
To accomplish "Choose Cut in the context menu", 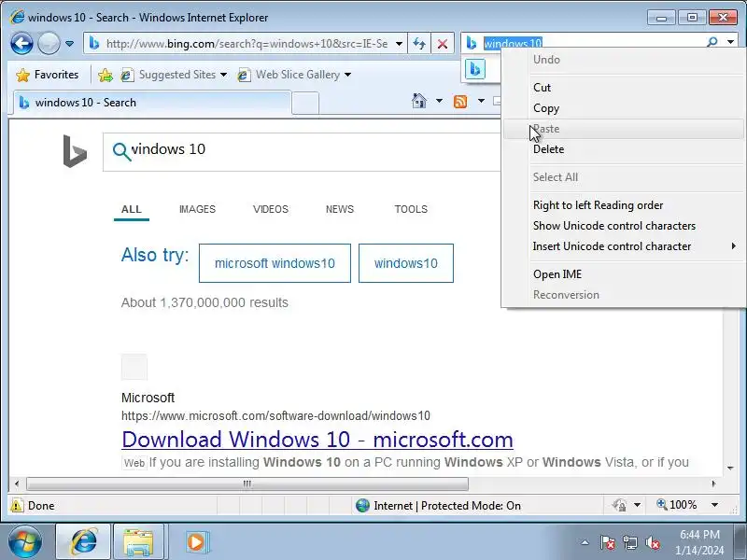I will coord(624,88).
